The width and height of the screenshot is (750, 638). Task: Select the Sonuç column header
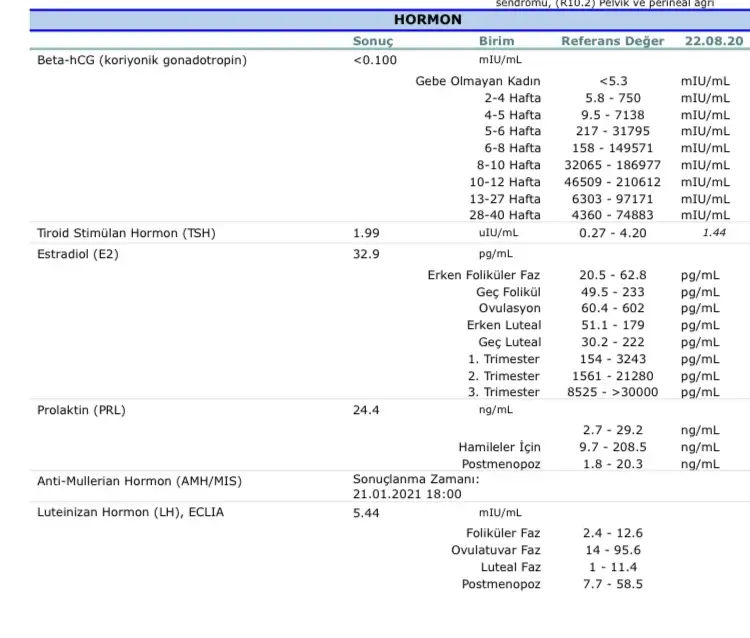point(373,41)
